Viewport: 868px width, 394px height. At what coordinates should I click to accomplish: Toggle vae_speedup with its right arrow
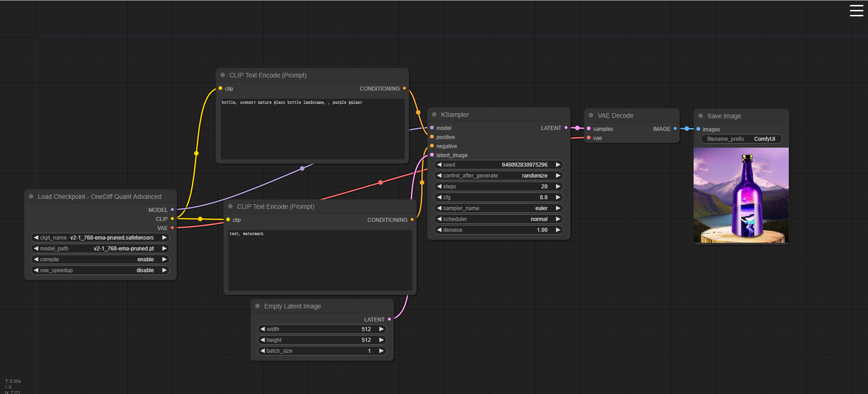(164, 270)
